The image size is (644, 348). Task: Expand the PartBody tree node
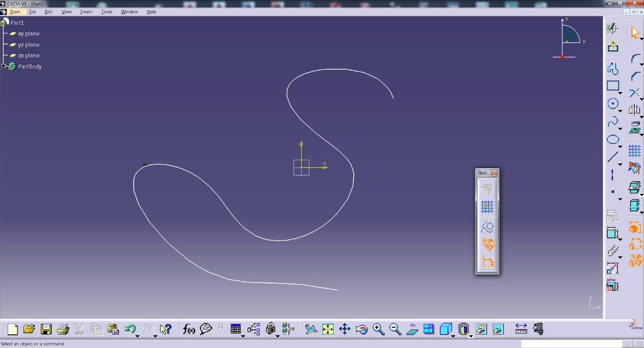pos(3,66)
